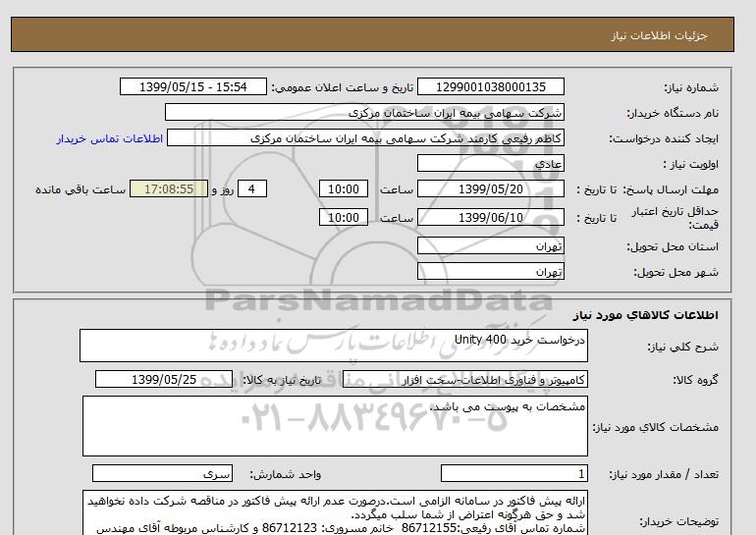Select the response deadline date 1399/05/20
756x535 pixels.
490,188
